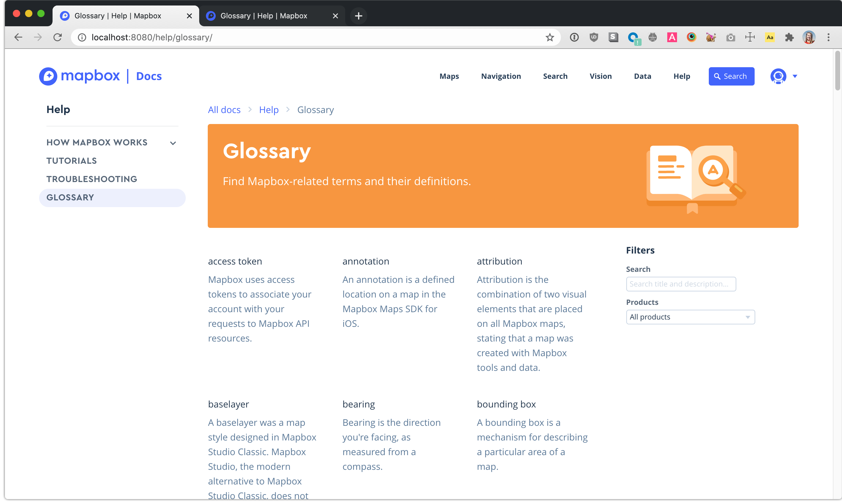
Task: Go to All docs breadcrumb link
Action: [x=224, y=109]
